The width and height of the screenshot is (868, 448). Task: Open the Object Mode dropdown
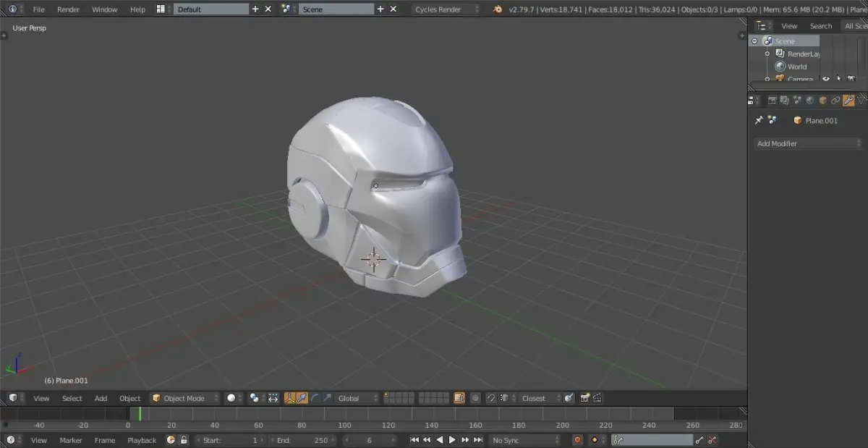184,398
